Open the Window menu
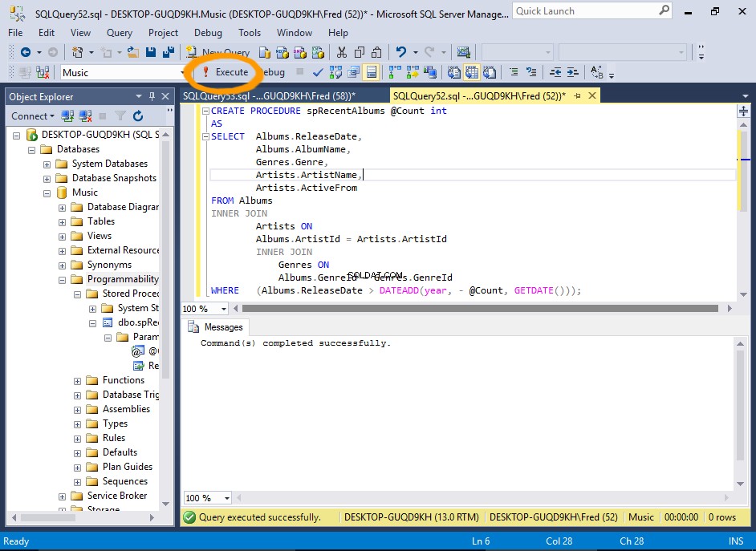756x551 pixels. tap(294, 33)
